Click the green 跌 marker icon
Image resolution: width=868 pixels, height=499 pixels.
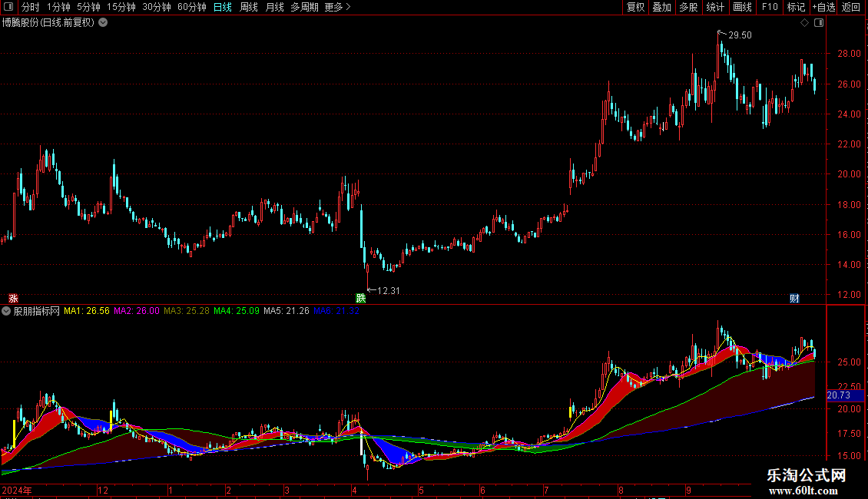point(361,299)
